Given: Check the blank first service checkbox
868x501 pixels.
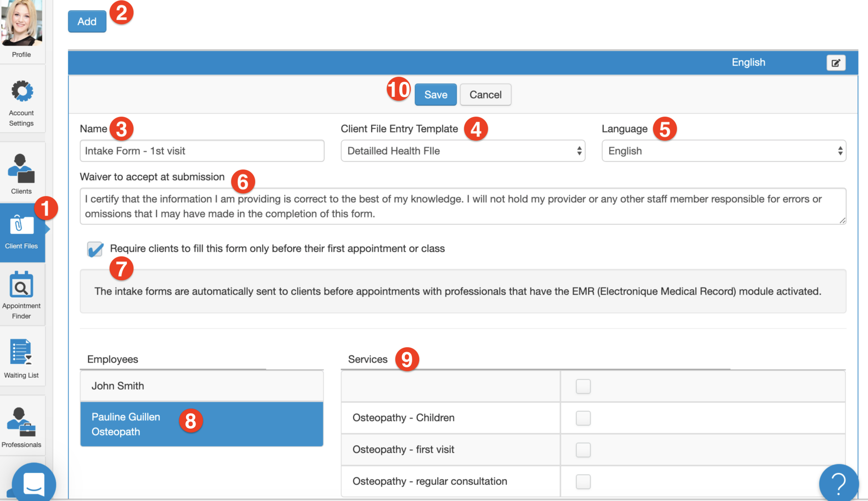Looking at the screenshot, I should point(583,386).
